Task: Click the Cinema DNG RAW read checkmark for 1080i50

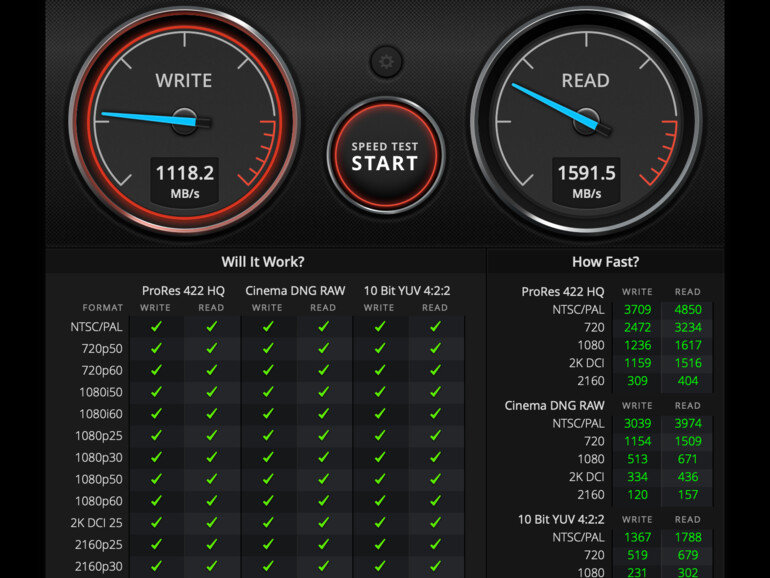Action: (x=323, y=392)
